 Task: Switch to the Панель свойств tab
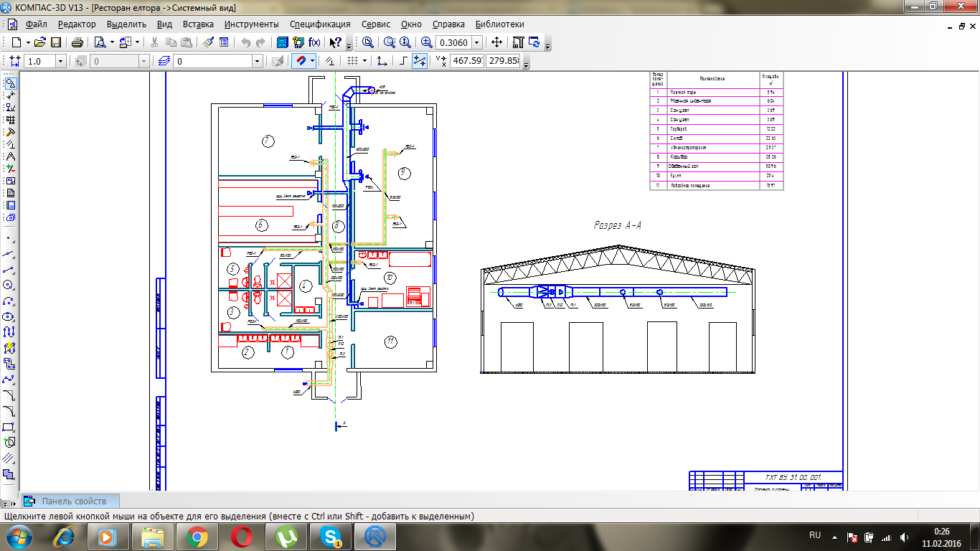click(69, 501)
